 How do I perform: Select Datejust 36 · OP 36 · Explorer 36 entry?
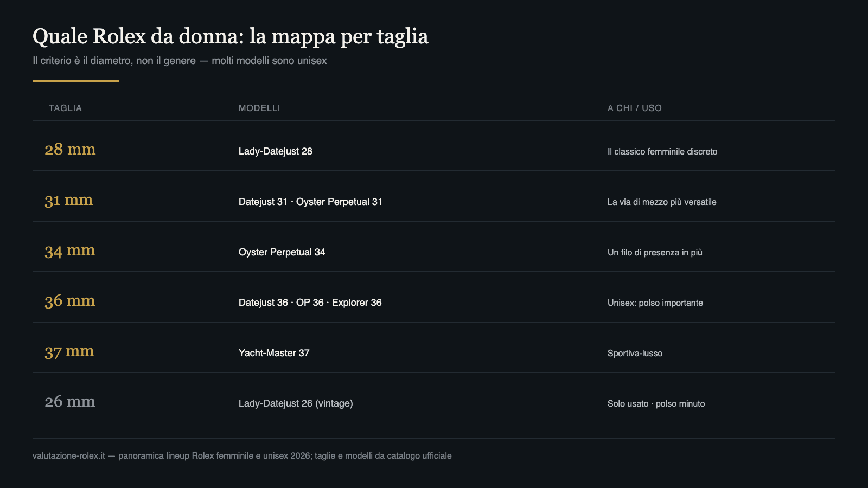pos(310,303)
